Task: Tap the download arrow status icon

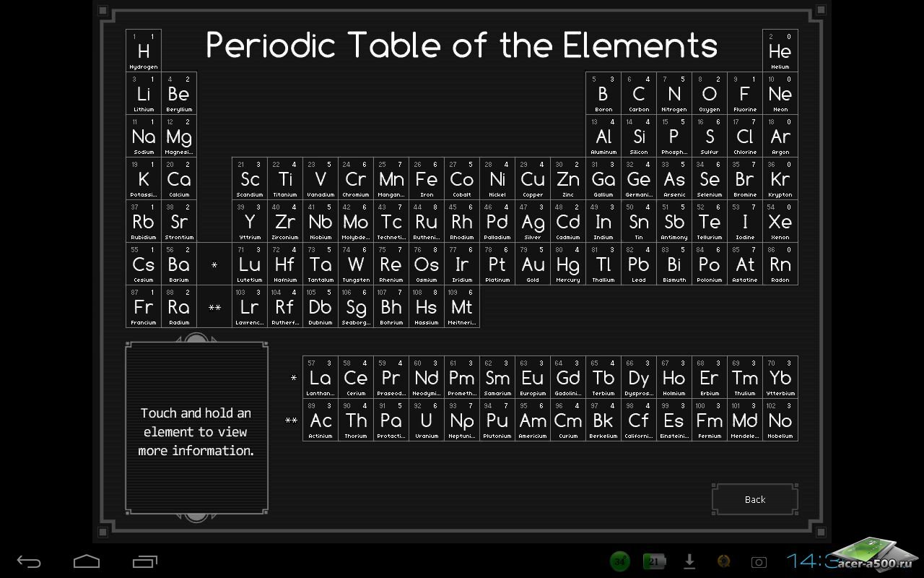Action: (x=689, y=561)
